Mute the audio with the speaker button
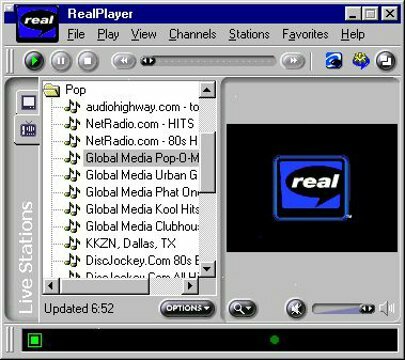405x360 pixels. 296,308
